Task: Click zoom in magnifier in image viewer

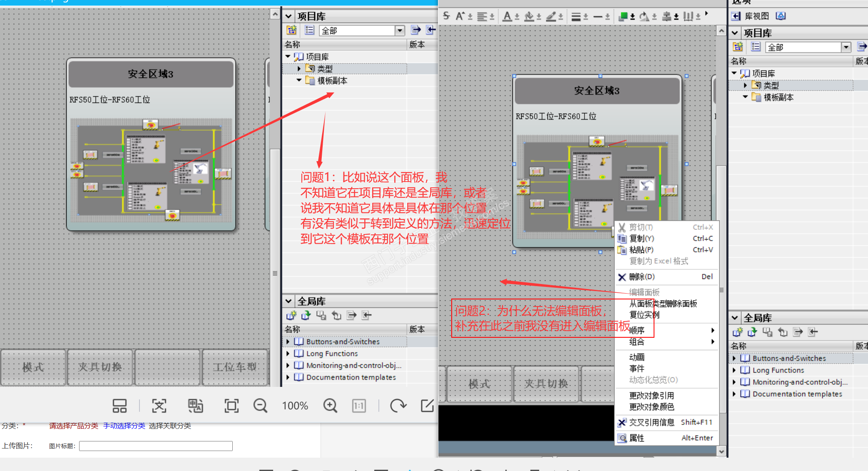Action: click(x=330, y=405)
